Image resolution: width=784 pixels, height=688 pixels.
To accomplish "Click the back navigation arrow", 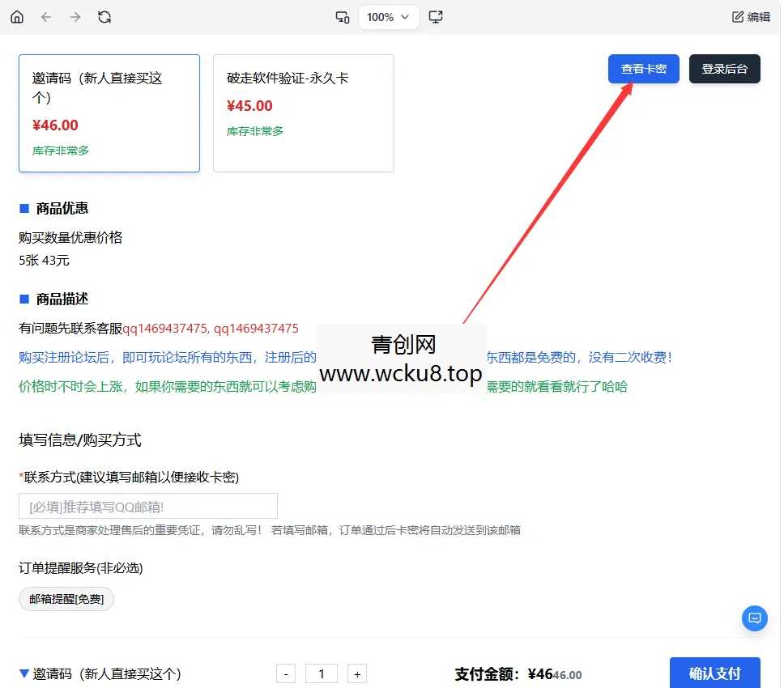I will point(46,16).
